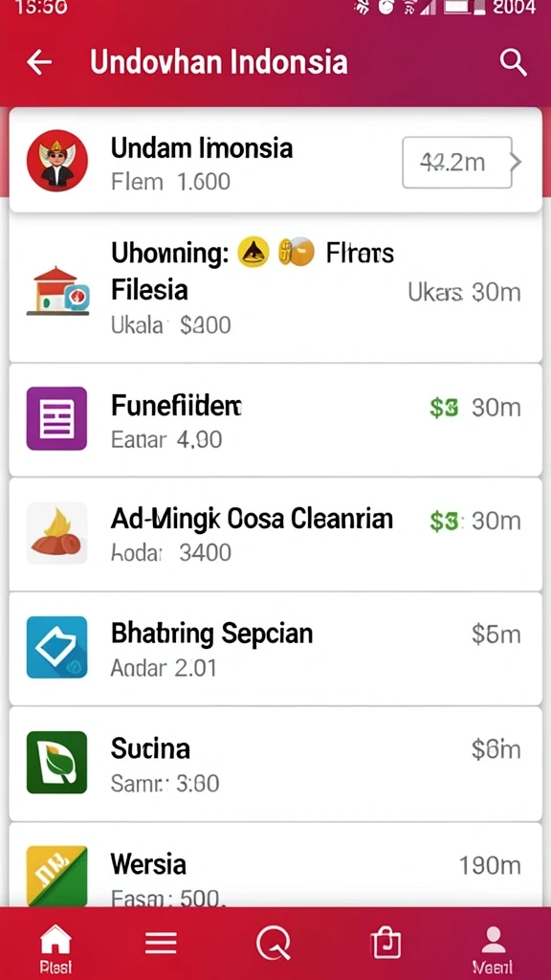The height and width of the screenshot is (980, 551).
Task: Click the 42.2m box button
Action: coord(456,163)
